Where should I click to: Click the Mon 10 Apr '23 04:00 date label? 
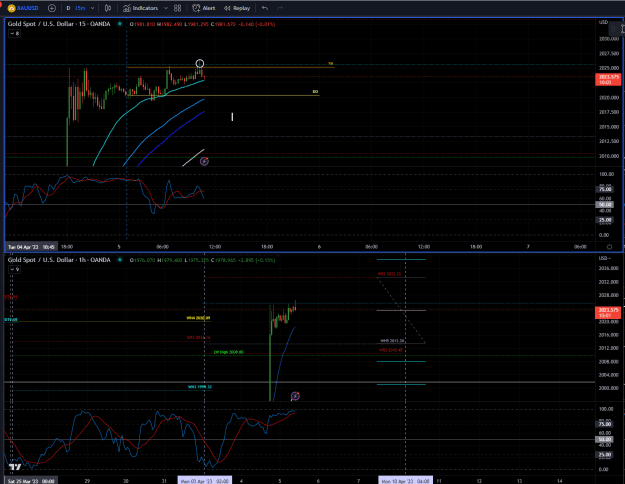[x=405, y=481]
